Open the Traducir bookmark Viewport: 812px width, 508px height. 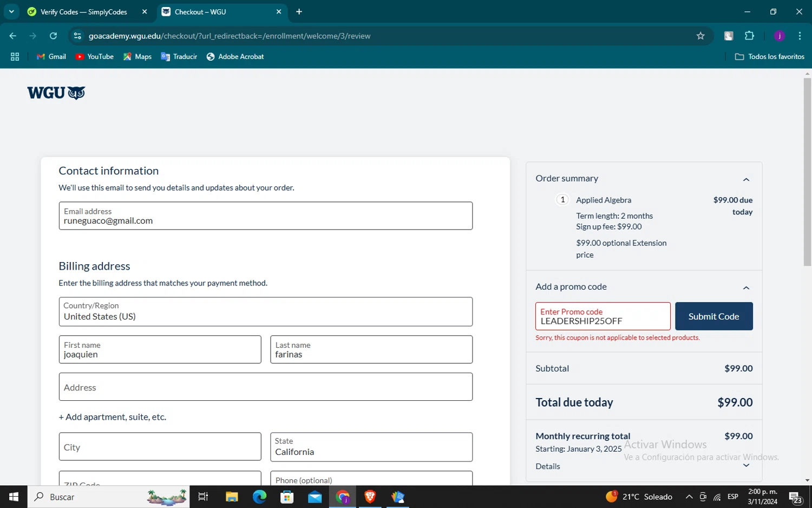[179, 56]
